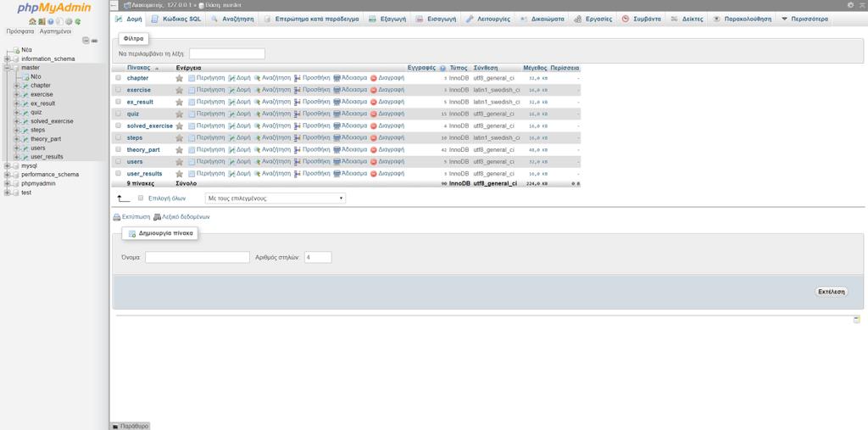Enable the Επιλογή όλων checkbox

point(141,198)
